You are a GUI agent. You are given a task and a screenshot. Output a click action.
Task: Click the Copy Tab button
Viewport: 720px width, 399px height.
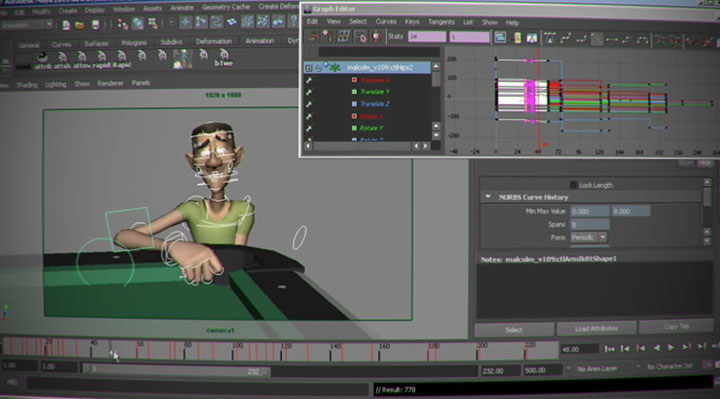pyautogui.click(x=676, y=326)
